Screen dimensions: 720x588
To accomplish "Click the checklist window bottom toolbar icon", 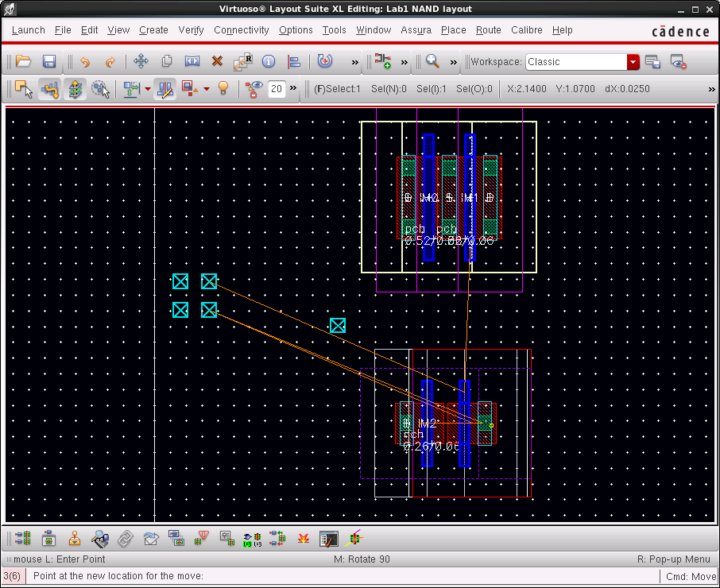I will pyautogui.click(x=329, y=539).
